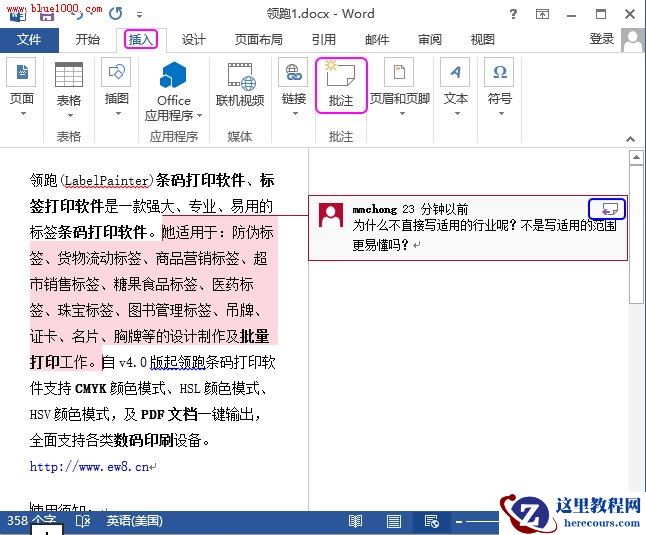Expand the 文本 dropdown arrow
The width and height of the screenshot is (646, 535).
click(x=457, y=114)
